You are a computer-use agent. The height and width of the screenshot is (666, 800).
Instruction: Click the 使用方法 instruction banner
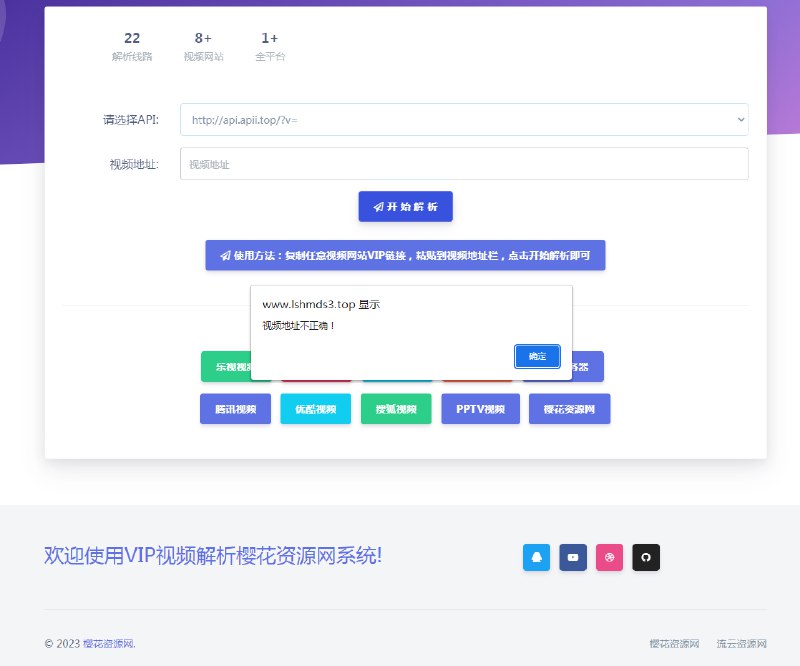click(x=404, y=255)
